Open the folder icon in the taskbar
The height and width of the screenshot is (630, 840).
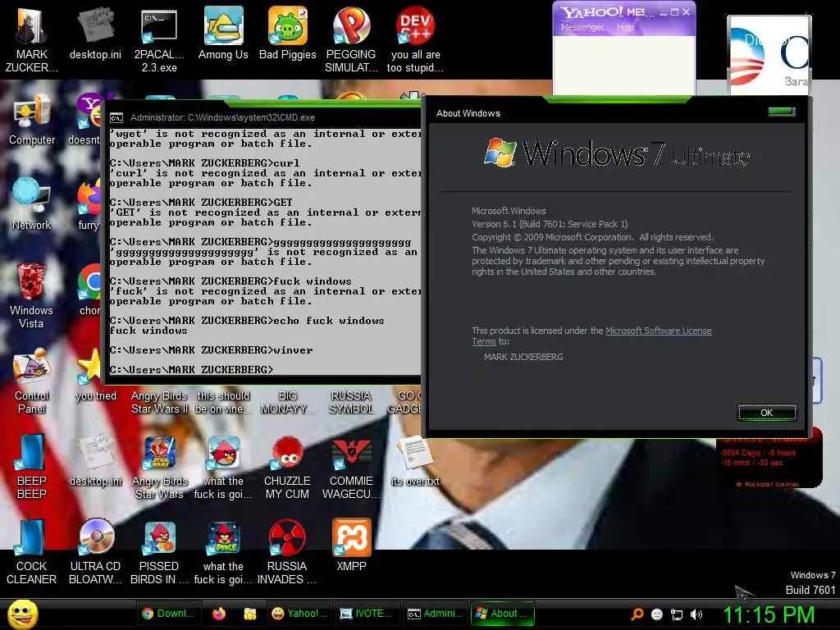[x=249, y=614]
